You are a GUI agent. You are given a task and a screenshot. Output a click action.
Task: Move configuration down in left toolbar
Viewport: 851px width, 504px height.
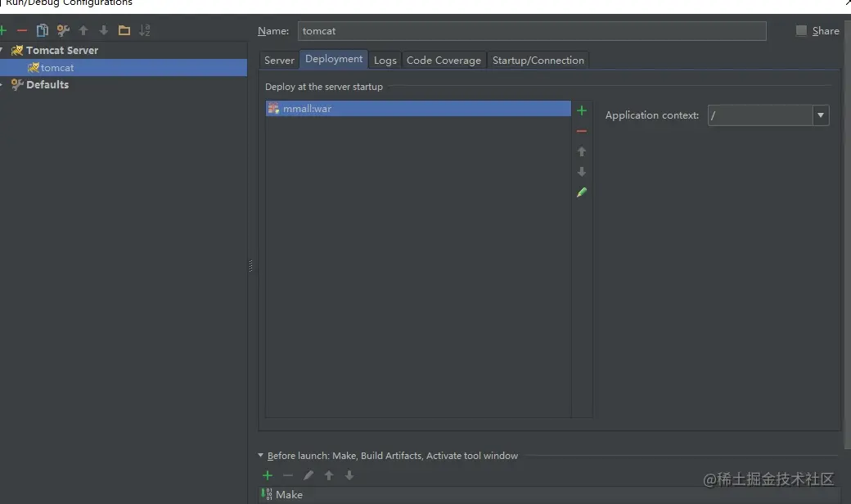[104, 30]
